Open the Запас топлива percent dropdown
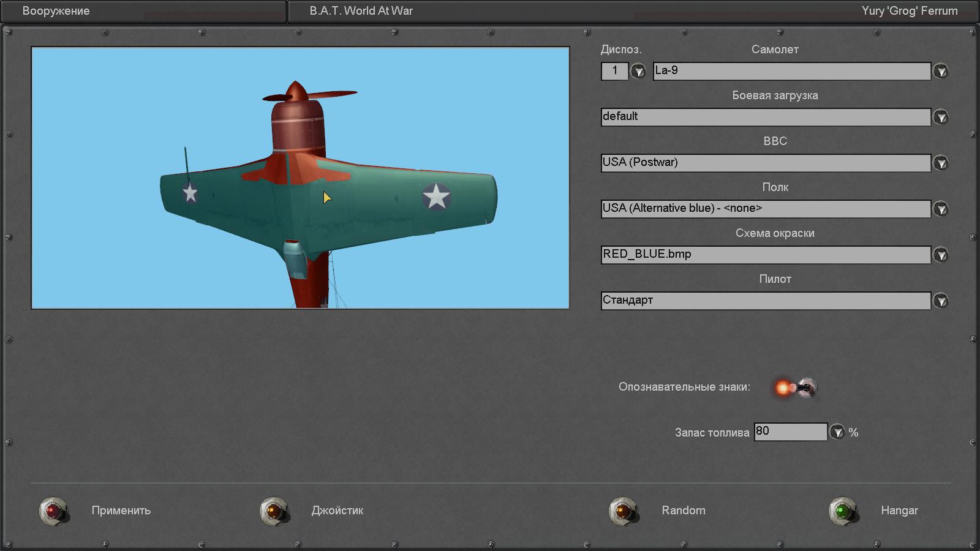Image resolution: width=980 pixels, height=551 pixels. 837,432
